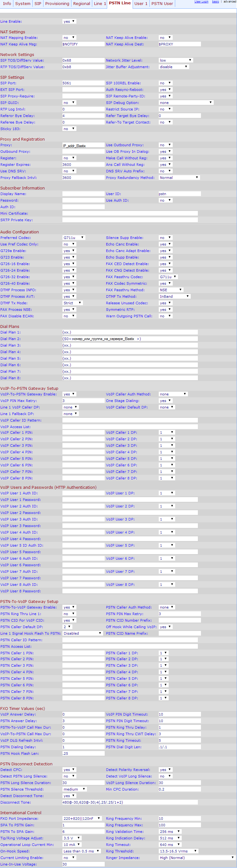Expand the FXO Port Impedance dropdown
The width and height of the screenshot is (237, 868).
[x=82, y=819]
